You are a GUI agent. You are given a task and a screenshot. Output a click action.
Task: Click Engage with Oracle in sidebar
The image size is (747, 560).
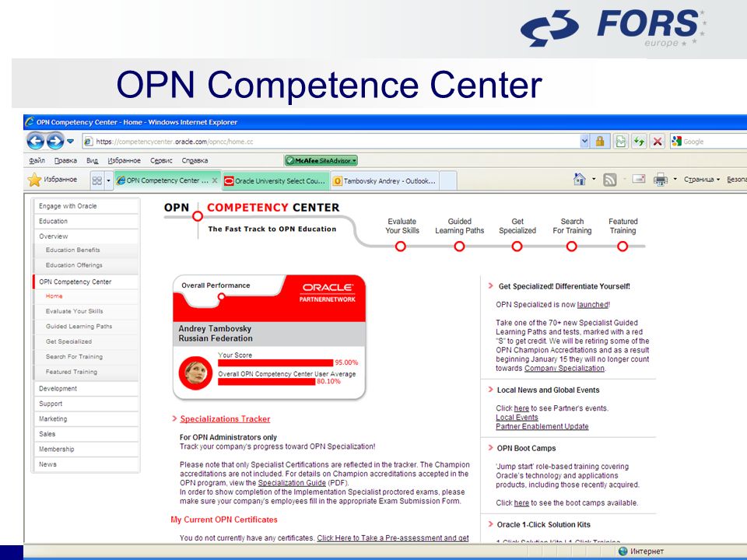coord(86,205)
